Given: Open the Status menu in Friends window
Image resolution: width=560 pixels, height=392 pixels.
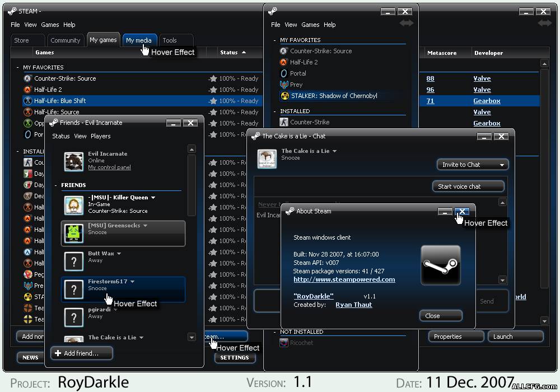Looking at the screenshot, I should 60,136.
